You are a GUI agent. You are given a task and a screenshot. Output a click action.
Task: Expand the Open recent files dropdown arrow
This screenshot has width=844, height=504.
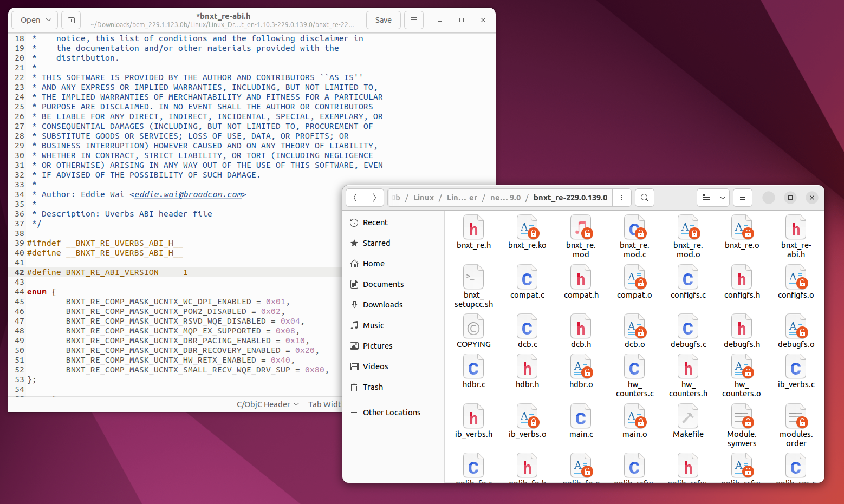click(48, 20)
